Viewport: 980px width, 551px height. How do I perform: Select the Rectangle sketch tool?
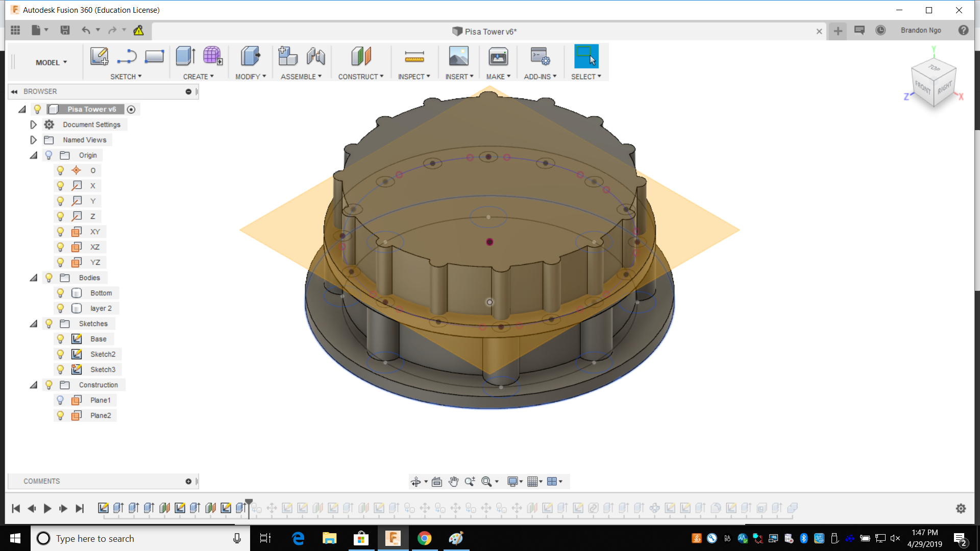(154, 56)
